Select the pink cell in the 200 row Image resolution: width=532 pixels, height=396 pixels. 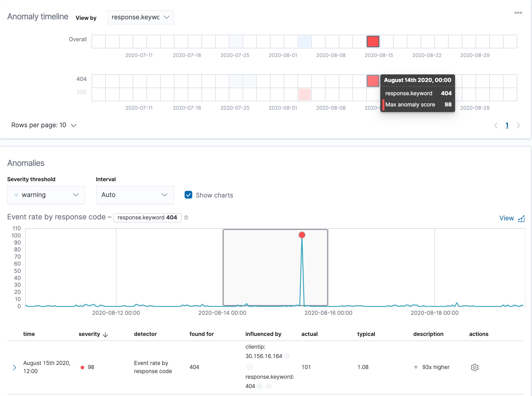tap(304, 94)
